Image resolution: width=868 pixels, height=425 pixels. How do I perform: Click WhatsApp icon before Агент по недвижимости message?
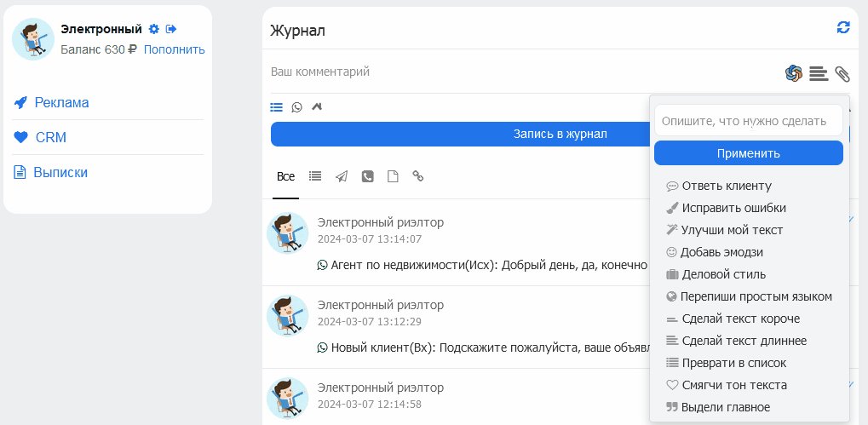(x=323, y=265)
